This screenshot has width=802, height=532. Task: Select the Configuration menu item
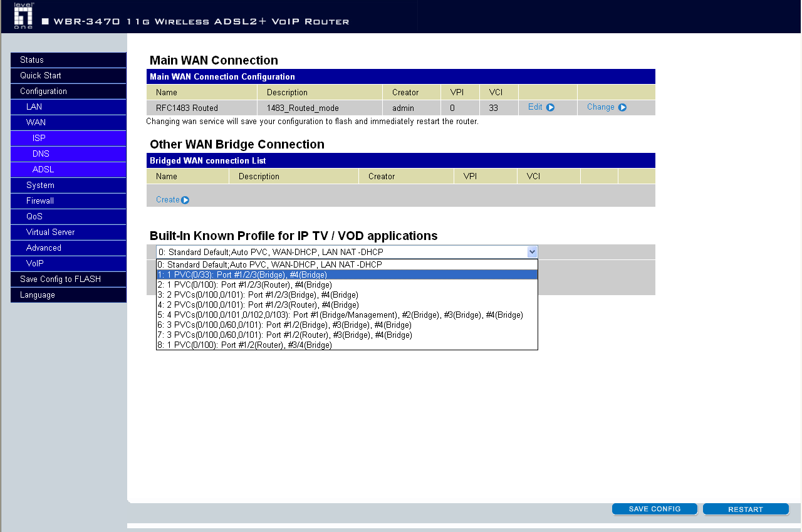click(x=68, y=91)
